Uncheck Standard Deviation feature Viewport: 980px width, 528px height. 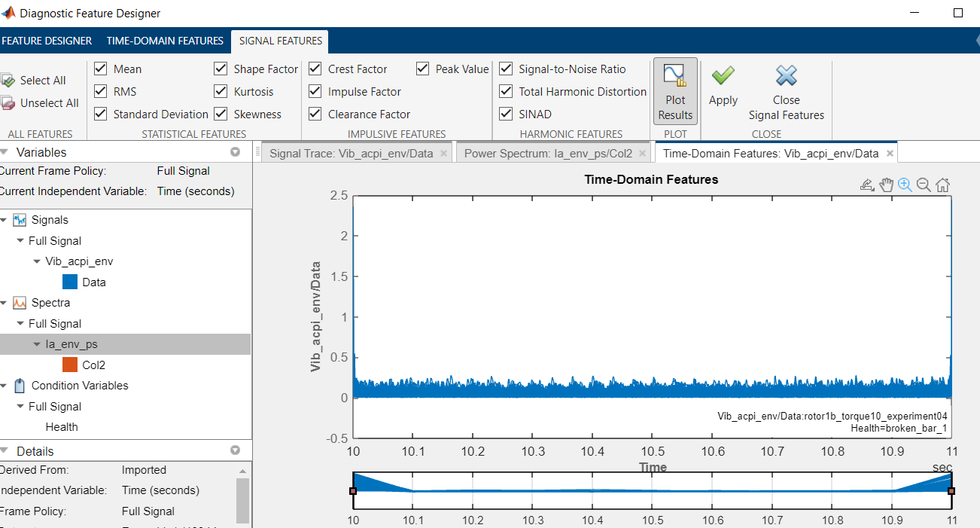coord(100,114)
